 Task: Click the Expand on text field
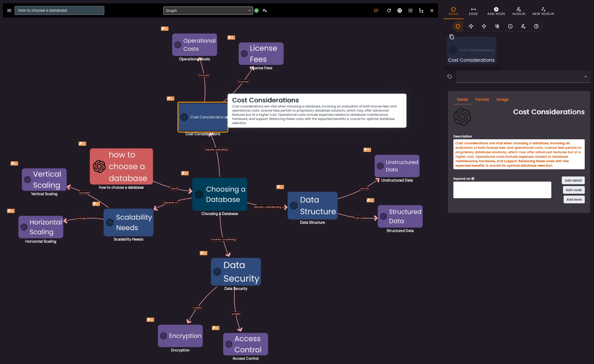502,190
